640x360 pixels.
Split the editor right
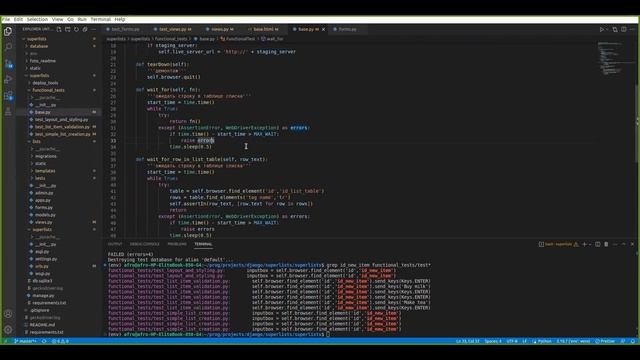tap(624, 29)
